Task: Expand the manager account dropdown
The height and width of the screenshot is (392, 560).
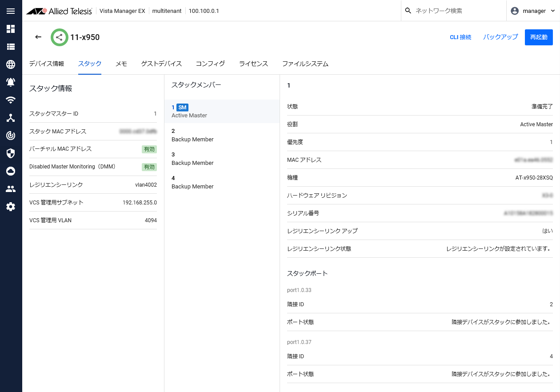Action: tap(533, 11)
